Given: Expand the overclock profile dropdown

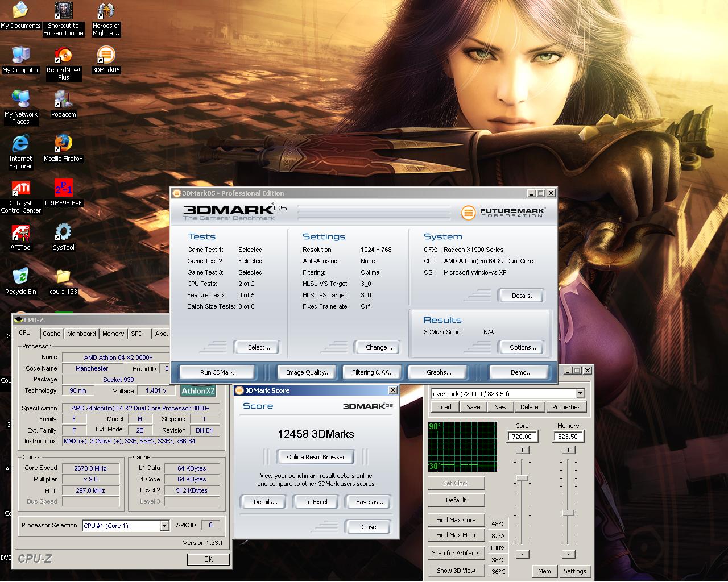Looking at the screenshot, I should [x=580, y=393].
